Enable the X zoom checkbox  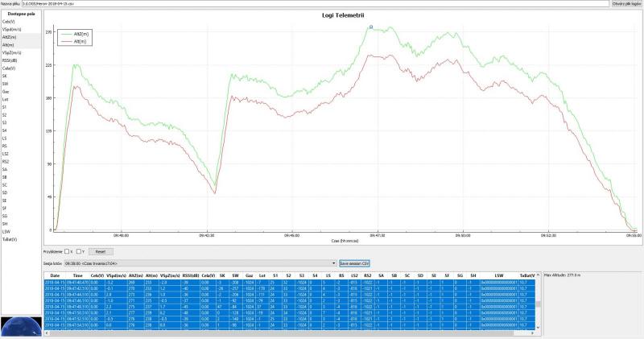click(x=66, y=251)
